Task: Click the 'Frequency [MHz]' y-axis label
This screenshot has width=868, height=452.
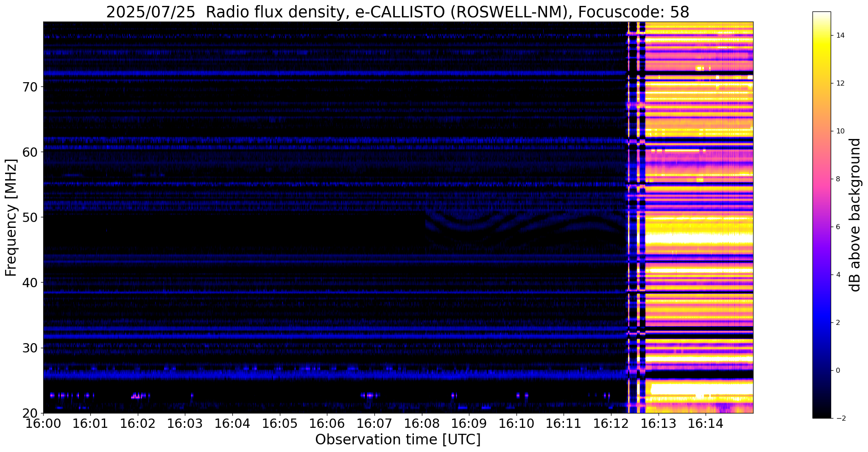Action: click(x=11, y=218)
